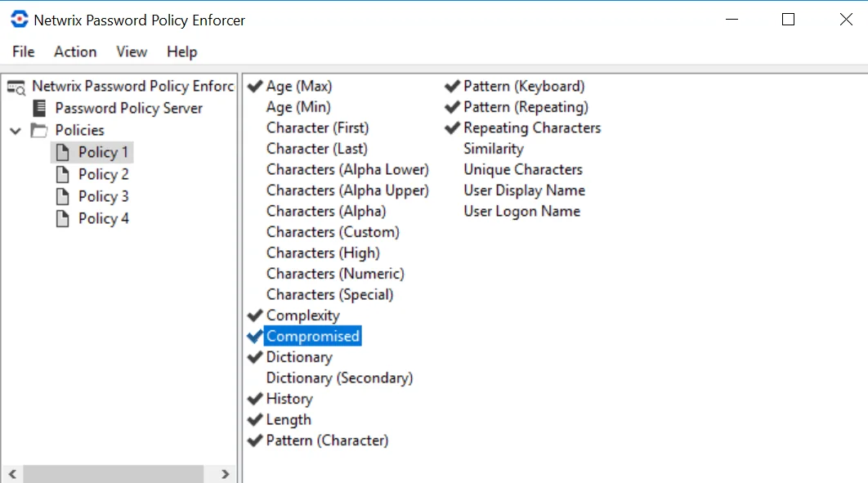Click the checkmark beside Pattern (Keyboard)

pyautogui.click(x=452, y=87)
